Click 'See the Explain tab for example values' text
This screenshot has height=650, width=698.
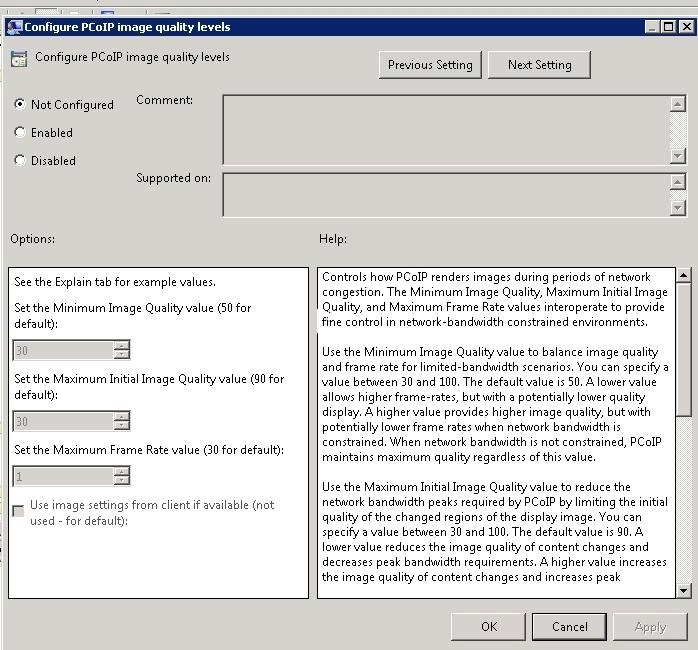(115, 282)
